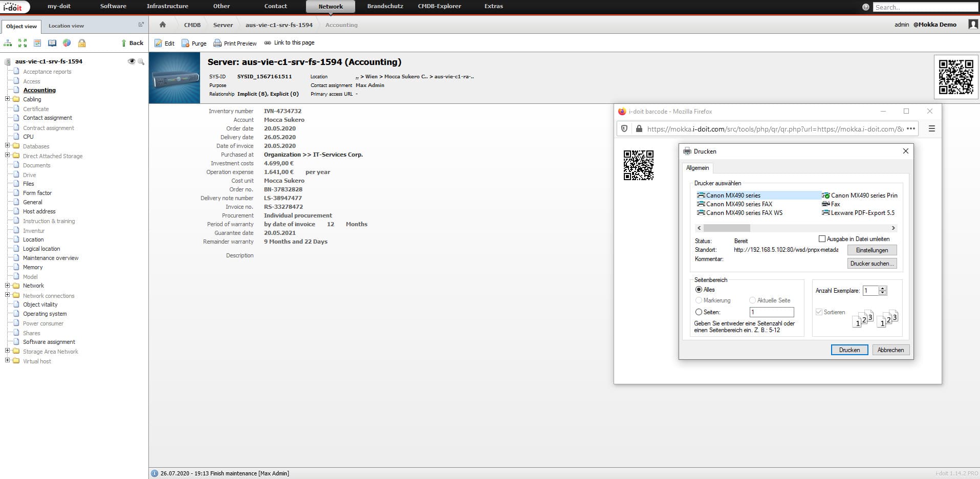Open printer Einstellungen in the dialog
The height and width of the screenshot is (479, 980).
pos(872,250)
